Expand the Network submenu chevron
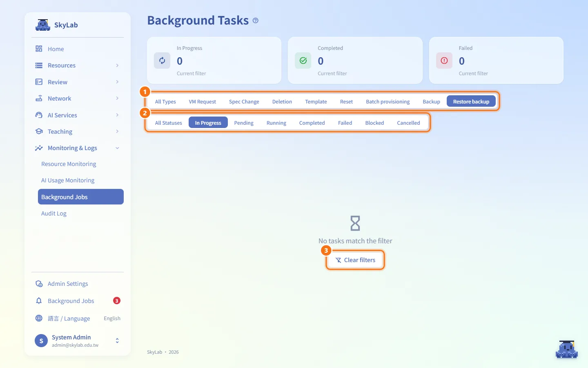588x368 pixels. coord(117,98)
